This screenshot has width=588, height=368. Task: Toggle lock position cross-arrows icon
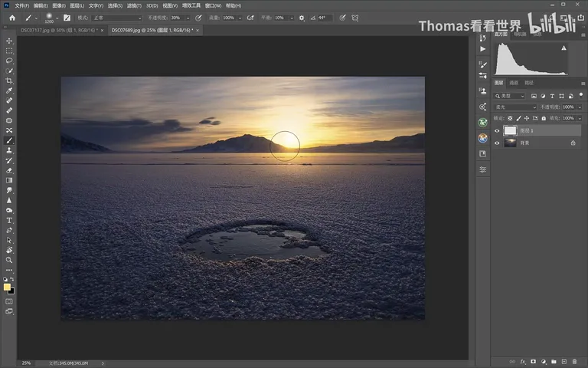click(x=527, y=118)
